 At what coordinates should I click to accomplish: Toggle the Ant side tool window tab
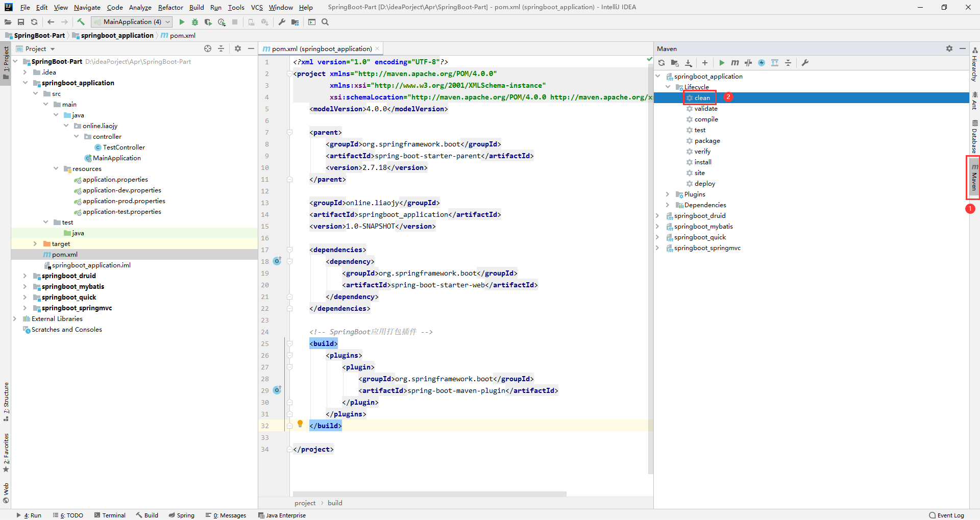[974, 101]
